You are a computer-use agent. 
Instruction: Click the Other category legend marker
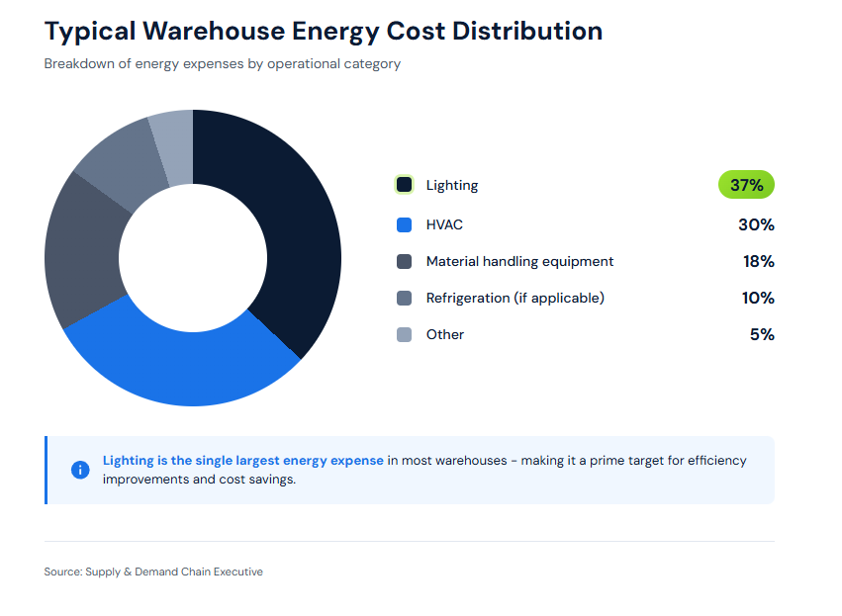click(404, 334)
